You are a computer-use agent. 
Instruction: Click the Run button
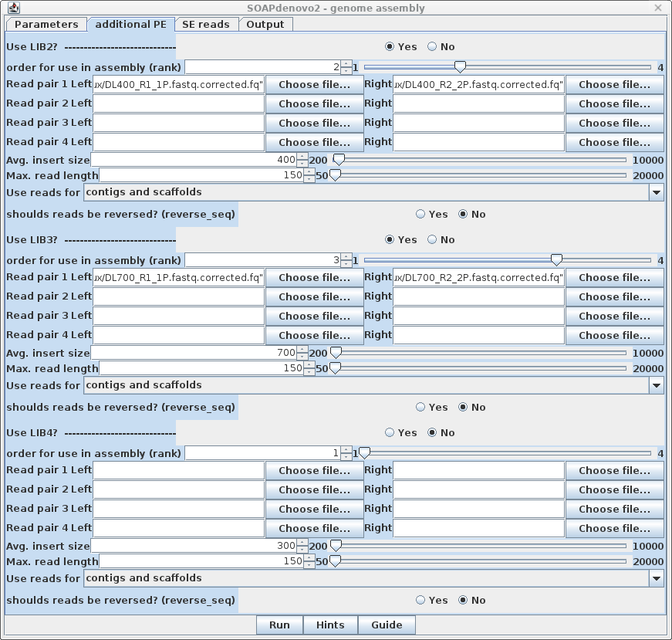pos(279,625)
